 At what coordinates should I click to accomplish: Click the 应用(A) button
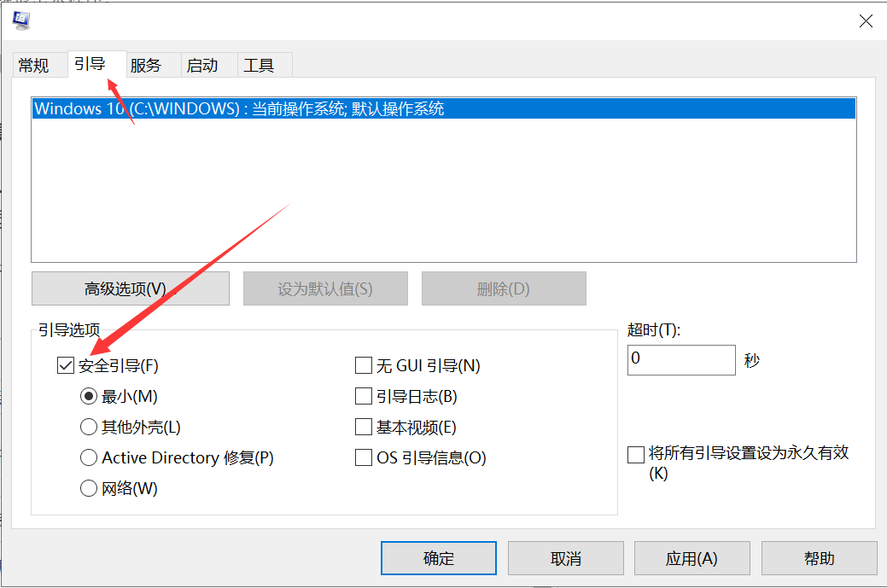click(692, 559)
